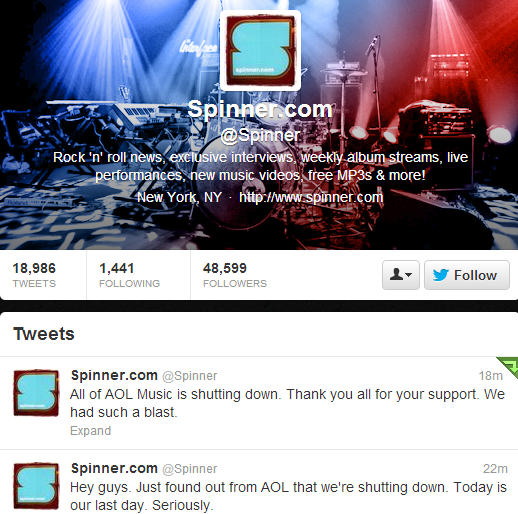View the 18,986 Tweets count

pyautogui.click(x=34, y=275)
